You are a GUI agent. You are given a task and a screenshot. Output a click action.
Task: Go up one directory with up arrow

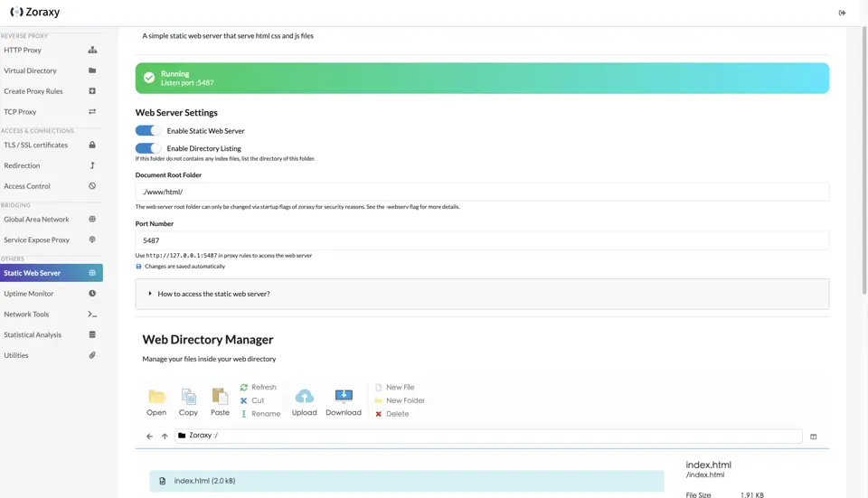tap(165, 436)
